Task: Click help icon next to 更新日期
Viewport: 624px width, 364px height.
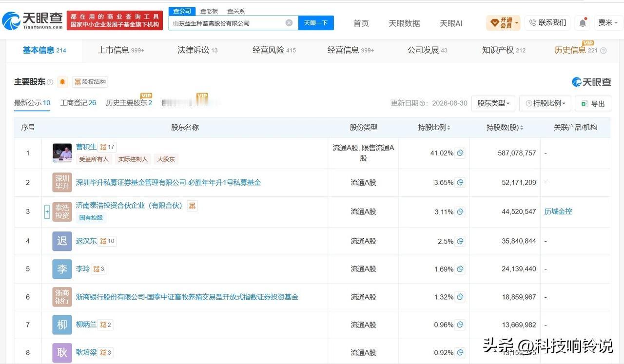Action: tap(422, 103)
